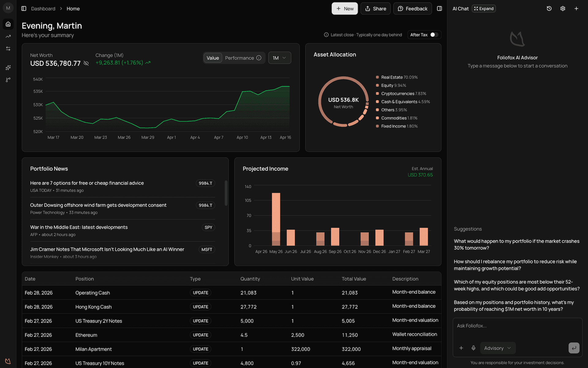Click the Cash & Equivalents legend entry
This screenshot has width=588, height=368.
403,102
